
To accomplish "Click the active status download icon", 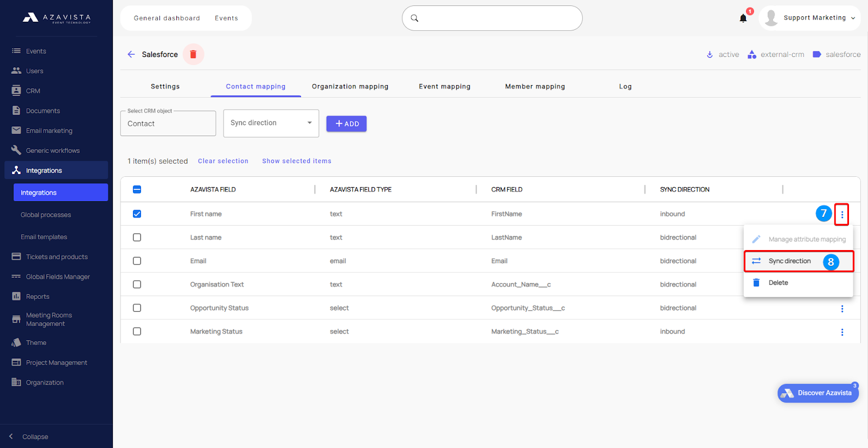I will pyautogui.click(x=710, y=54).
